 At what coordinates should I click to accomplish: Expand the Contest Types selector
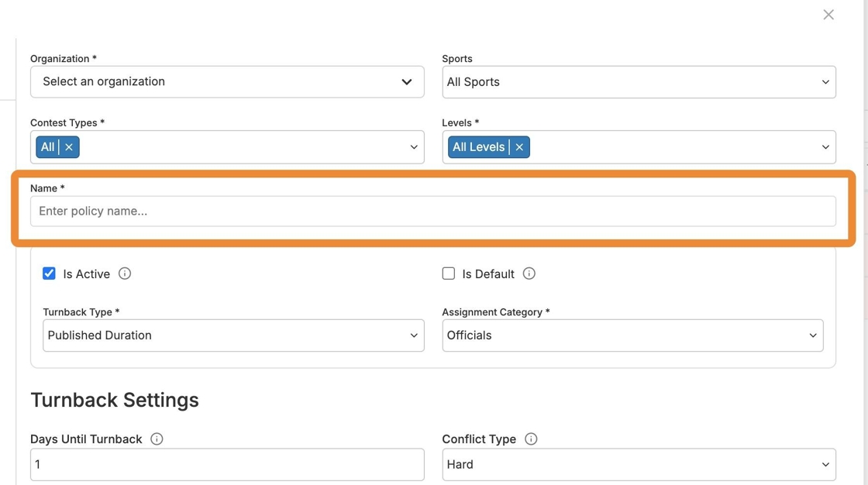[413, 147]
